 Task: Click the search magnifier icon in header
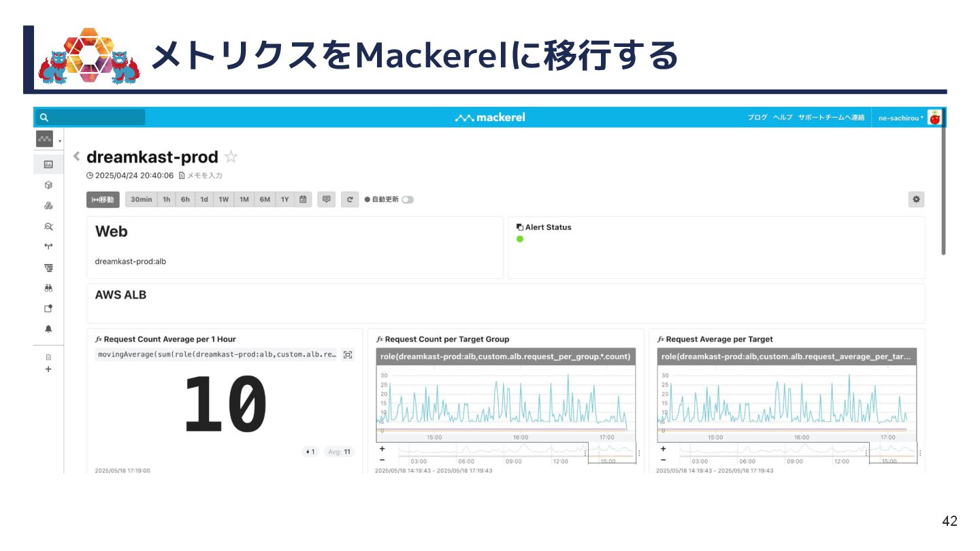pyautogui.click(x=44, y=118)
